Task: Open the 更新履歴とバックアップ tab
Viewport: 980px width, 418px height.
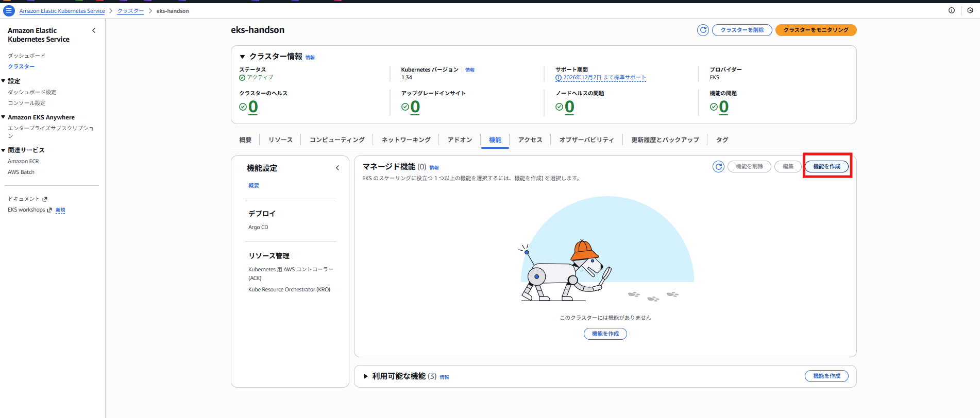Action: (x=665, y=140)
